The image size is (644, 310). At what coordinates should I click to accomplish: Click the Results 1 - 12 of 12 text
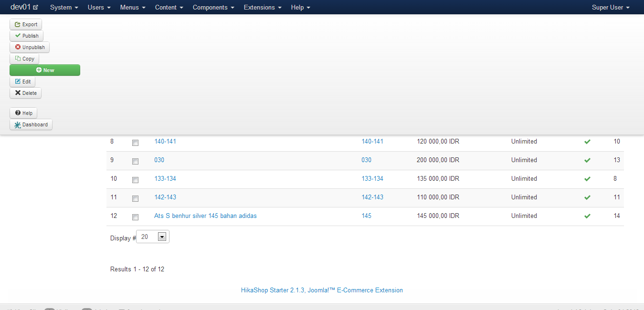point(137,269)
